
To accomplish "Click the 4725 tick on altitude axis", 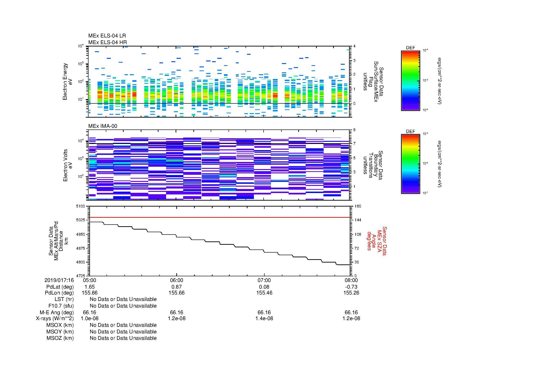I will (81, 276).
